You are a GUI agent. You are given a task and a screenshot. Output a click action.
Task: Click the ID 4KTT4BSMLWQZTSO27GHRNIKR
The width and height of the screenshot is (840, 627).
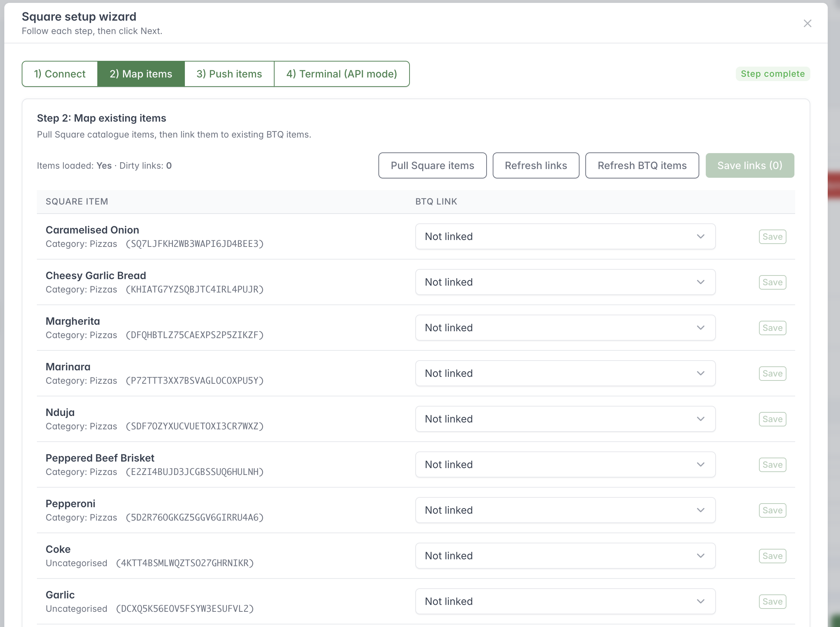point(185,563)
